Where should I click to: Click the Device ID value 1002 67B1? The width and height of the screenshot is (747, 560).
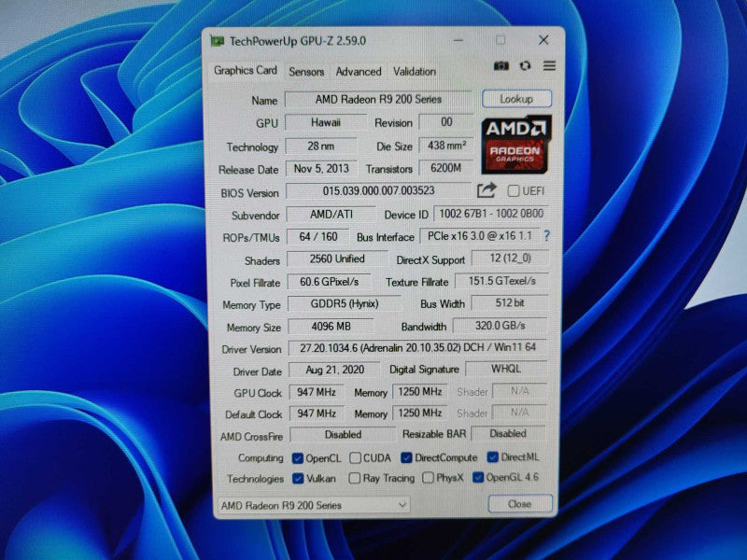point(491,214)
